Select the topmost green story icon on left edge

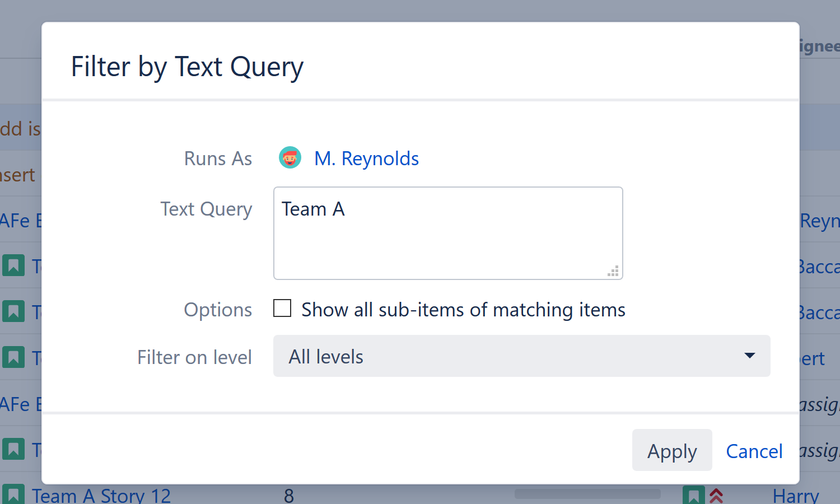click(x=13, y=265)
